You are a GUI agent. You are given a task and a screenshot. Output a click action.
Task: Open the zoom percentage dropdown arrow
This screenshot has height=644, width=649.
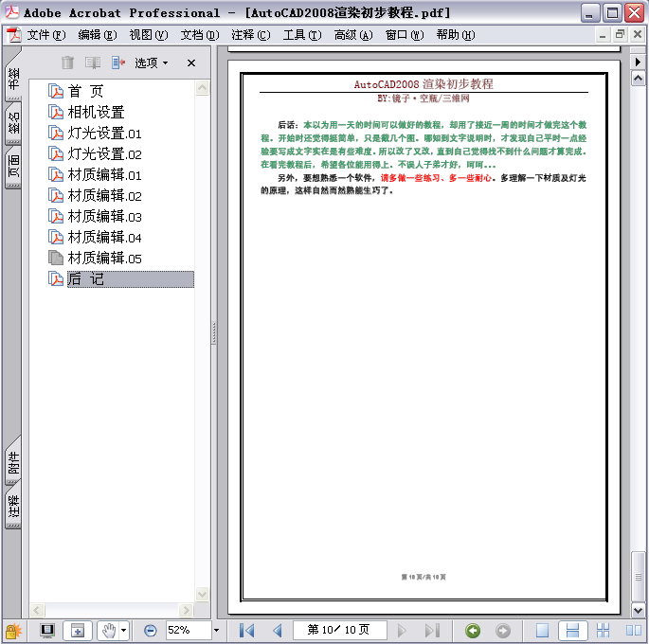pos(216,631)
